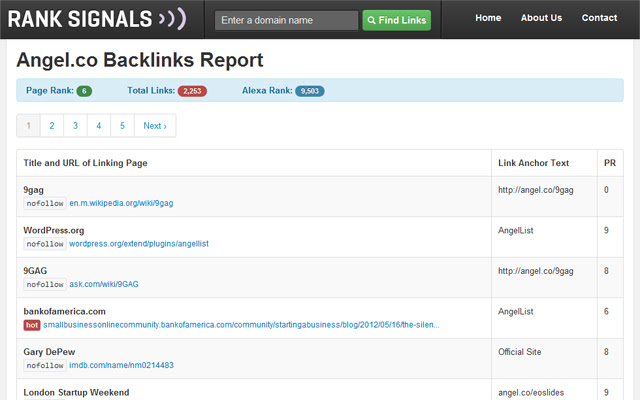
Task: Click the Total Links: label
Action: (x=151, y=91)
